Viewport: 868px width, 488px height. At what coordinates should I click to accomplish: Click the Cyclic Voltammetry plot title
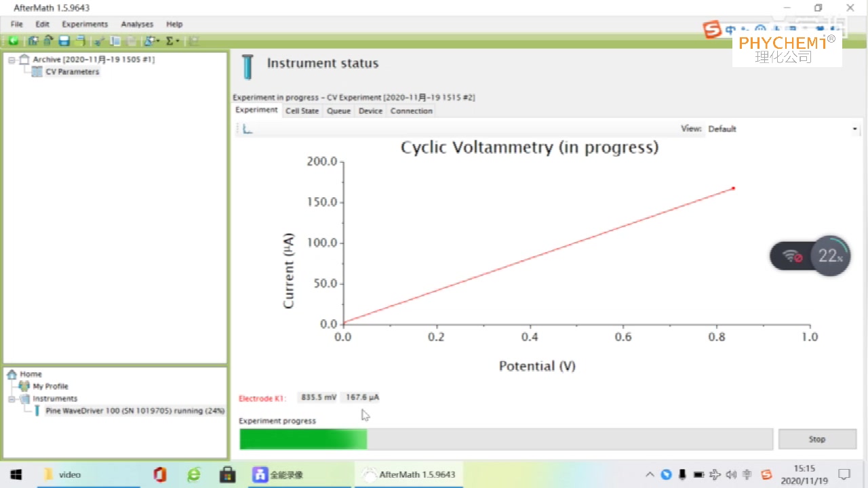tap(530, 147)
